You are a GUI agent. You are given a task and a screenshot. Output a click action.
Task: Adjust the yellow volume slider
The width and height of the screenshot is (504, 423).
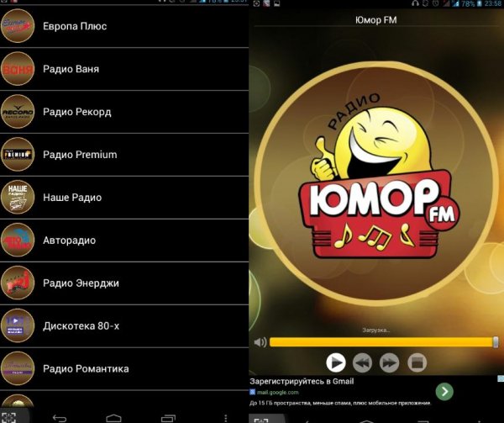click(x=382, y=342)
